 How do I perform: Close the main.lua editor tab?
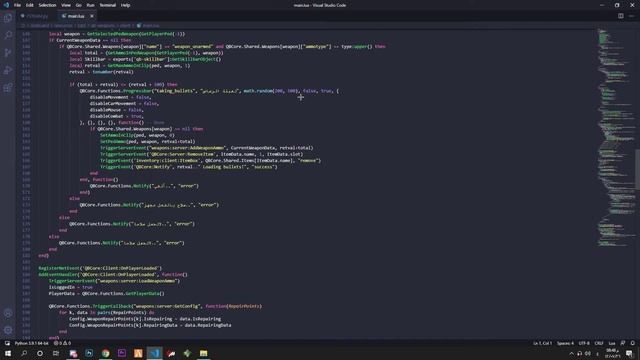point(92,16)
